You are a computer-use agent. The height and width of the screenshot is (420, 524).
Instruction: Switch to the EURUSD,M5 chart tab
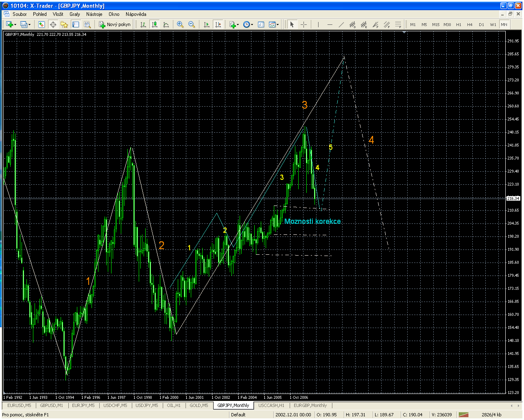click(x=19, y=405)
